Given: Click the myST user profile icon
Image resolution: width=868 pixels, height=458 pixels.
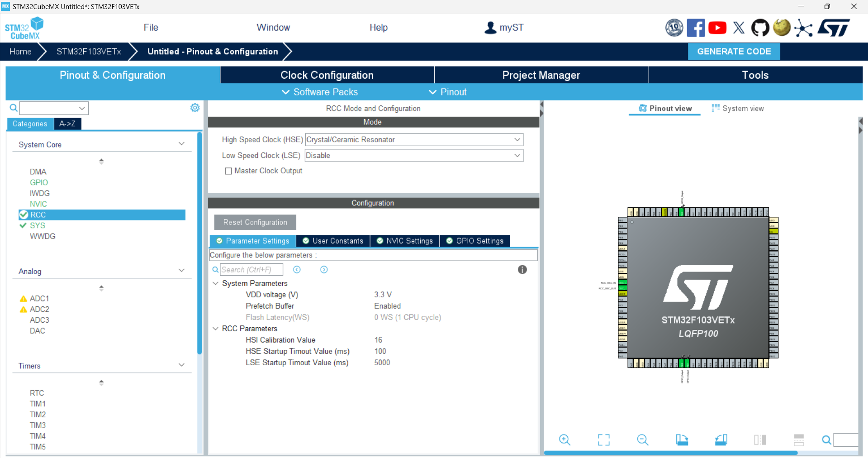Looking at the screenshot, I should click(490, 28).
